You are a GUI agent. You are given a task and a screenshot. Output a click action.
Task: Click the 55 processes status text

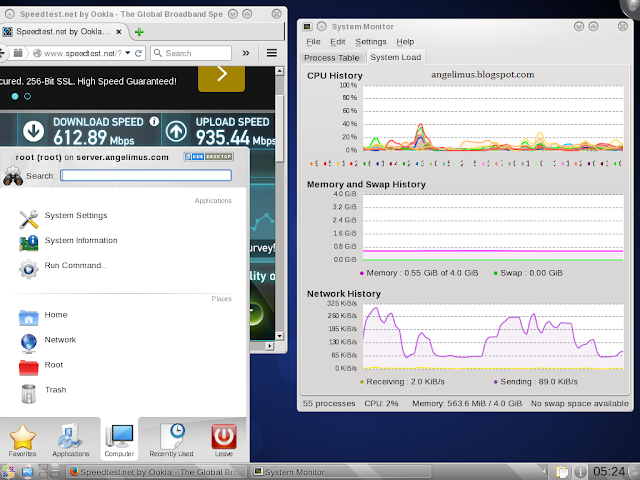point(329,403)
